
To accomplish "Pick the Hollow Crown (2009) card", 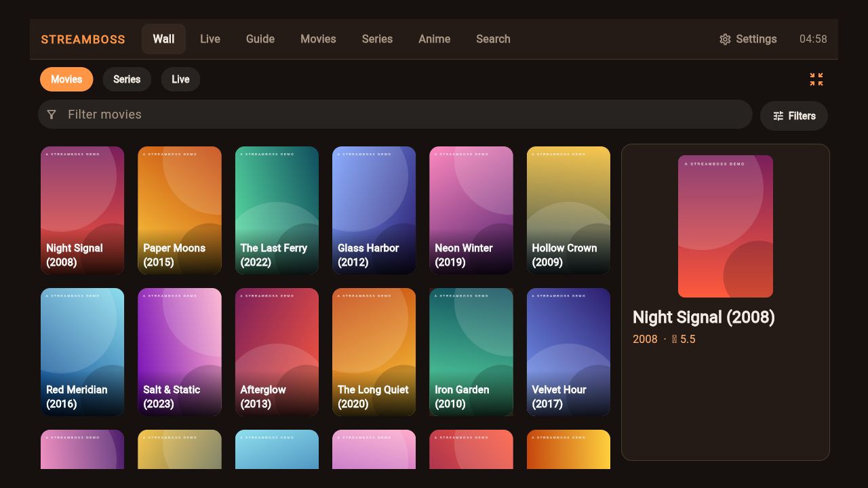I will coord(568,211).
